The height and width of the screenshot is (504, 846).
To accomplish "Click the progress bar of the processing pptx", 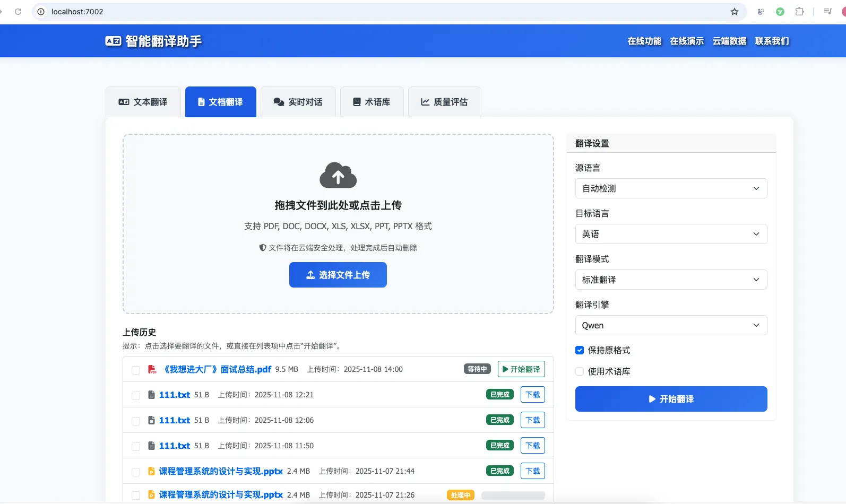I will (x=513, y=495).
